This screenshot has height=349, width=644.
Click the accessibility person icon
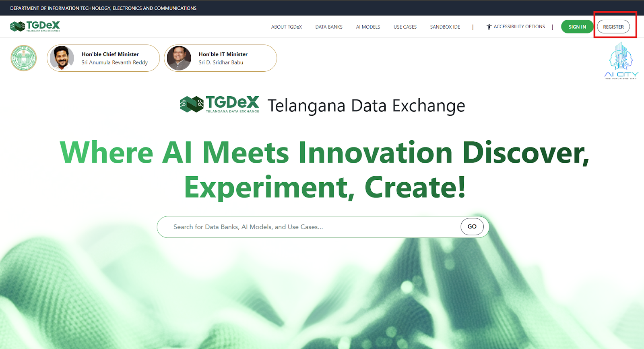pos(489,27)
